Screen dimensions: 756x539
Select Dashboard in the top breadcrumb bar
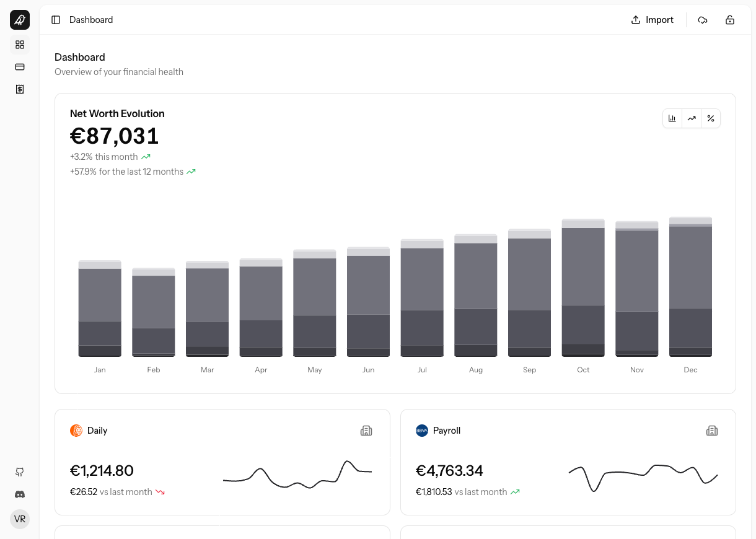coord(91,19)
